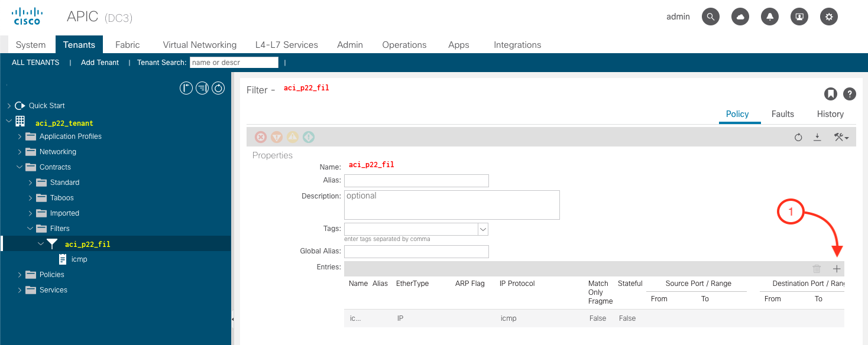
Task: Switch to the Faults tab
Action: tap(782, 114)
